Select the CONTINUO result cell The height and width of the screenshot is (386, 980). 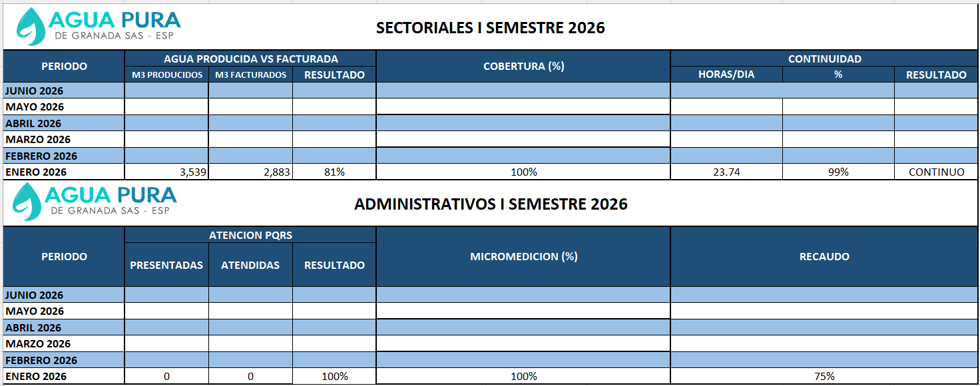(936, 172)
